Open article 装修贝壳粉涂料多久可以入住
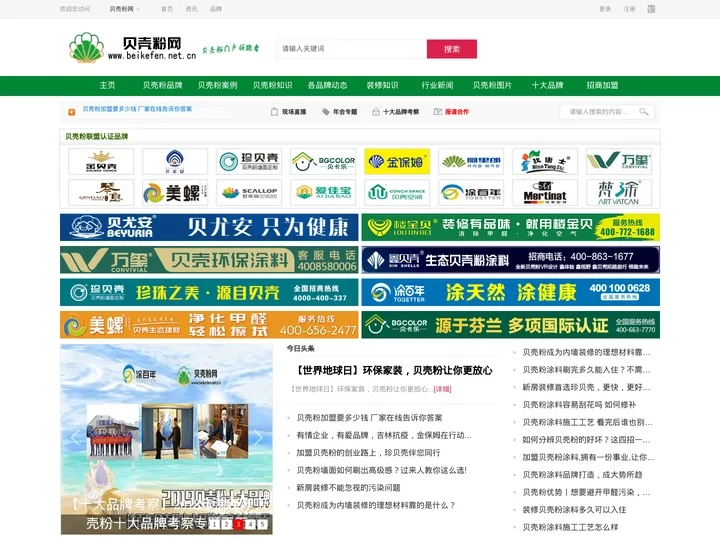 (574, 510)
